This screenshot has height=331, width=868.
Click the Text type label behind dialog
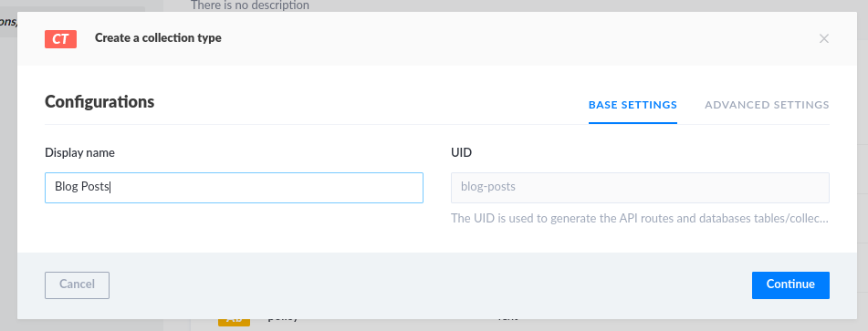click(x=507, y=320)
